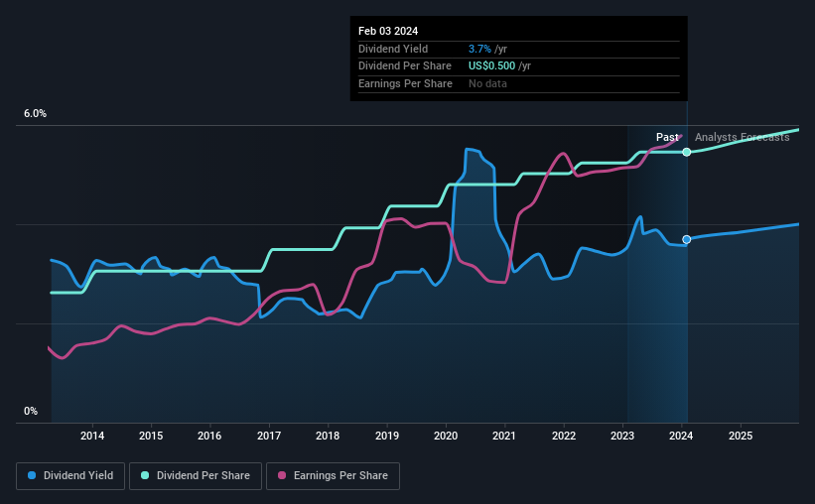Click the US$0.500 dividend per share value
Image resolution: width=815 pixels, height=504 pixels.
coord(491,66)
